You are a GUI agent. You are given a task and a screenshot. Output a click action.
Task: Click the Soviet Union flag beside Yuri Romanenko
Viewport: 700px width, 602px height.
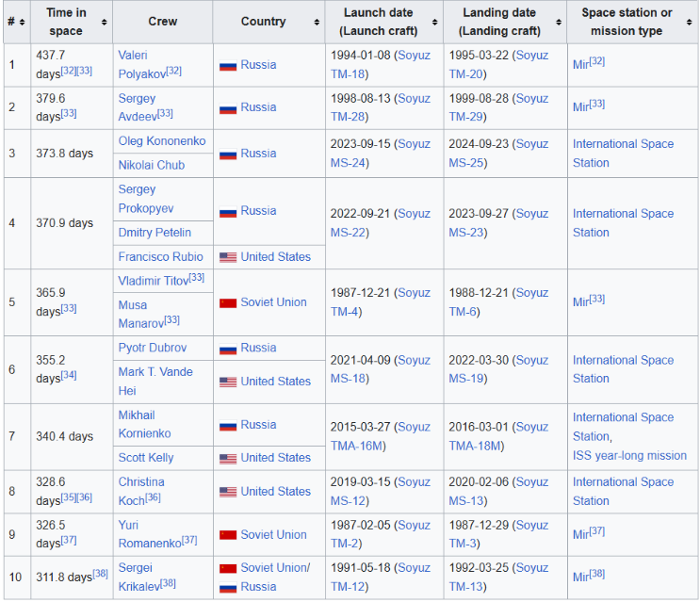coord(228,535)
